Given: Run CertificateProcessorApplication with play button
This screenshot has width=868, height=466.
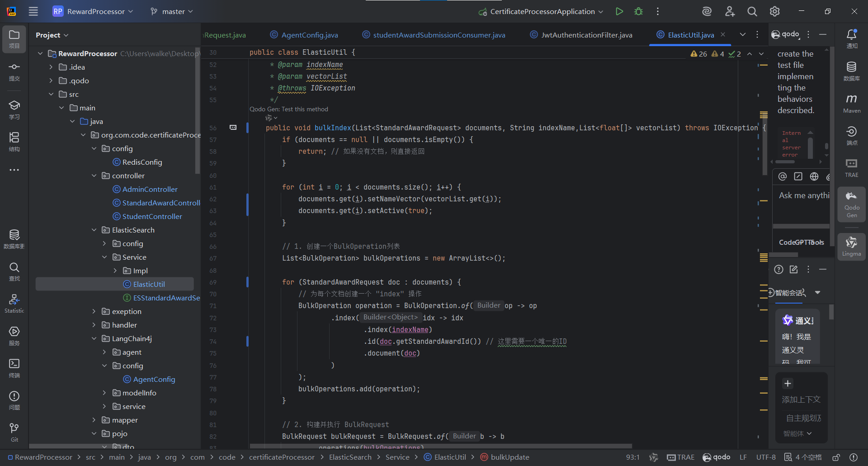Looking at the screenshot, I should (619, 11).
